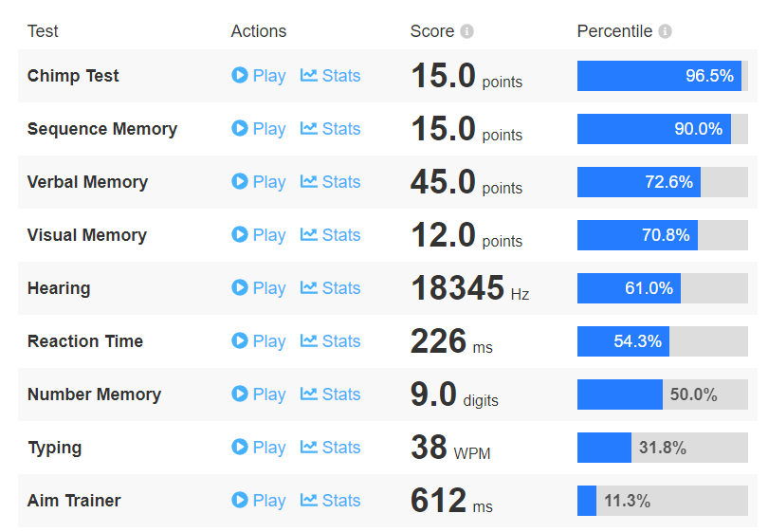Click the Percentile info icon
Viewport: 768px width, 532px height.
[x=665, y=31]
